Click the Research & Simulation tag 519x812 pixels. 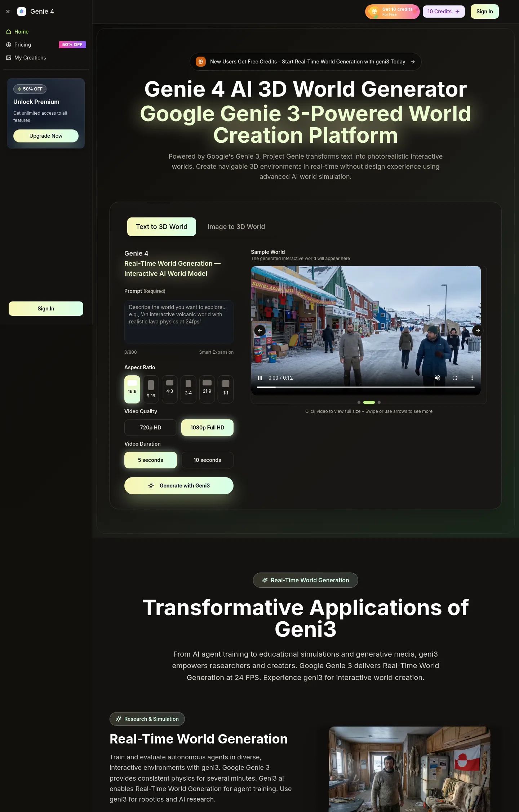[x=147, y=719]
